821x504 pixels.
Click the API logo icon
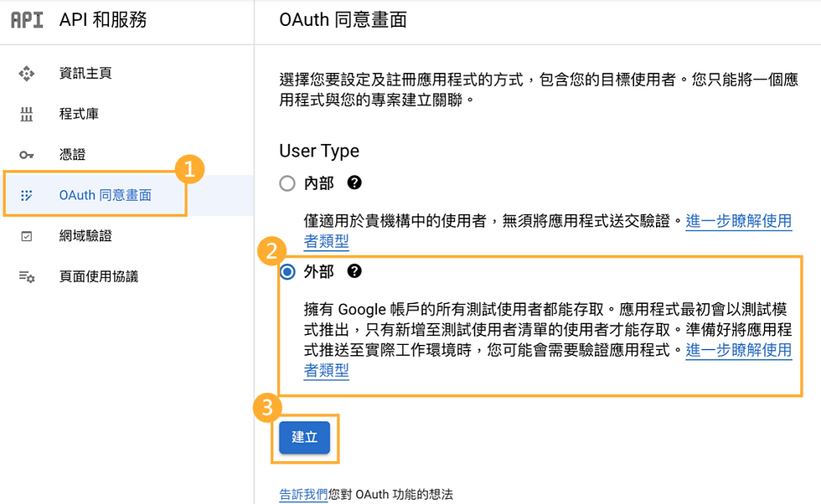(27, 20)
